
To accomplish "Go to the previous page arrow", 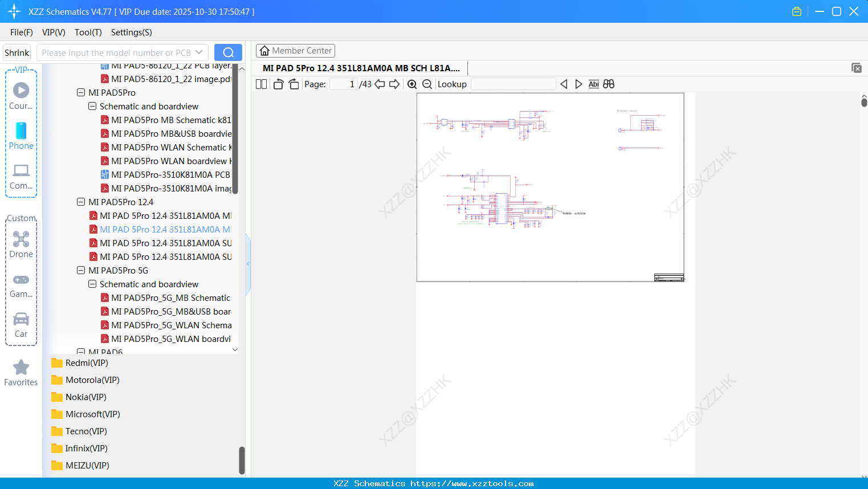I will (380, 84).
